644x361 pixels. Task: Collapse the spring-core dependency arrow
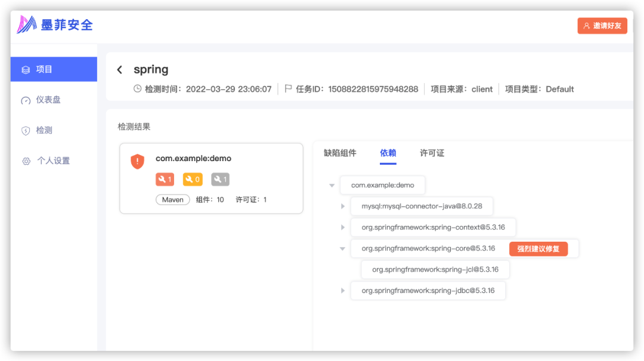coord(342,249)
